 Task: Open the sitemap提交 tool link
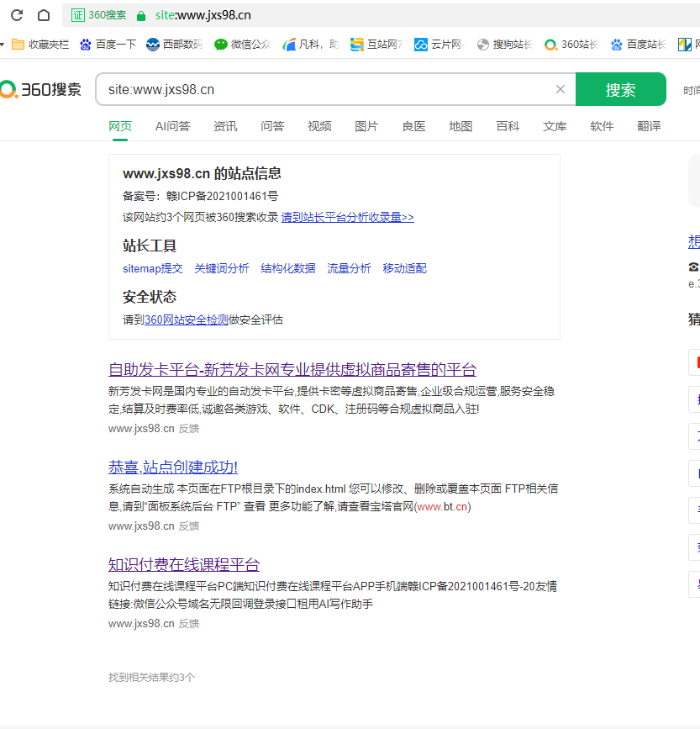click(x=153, y=268)
